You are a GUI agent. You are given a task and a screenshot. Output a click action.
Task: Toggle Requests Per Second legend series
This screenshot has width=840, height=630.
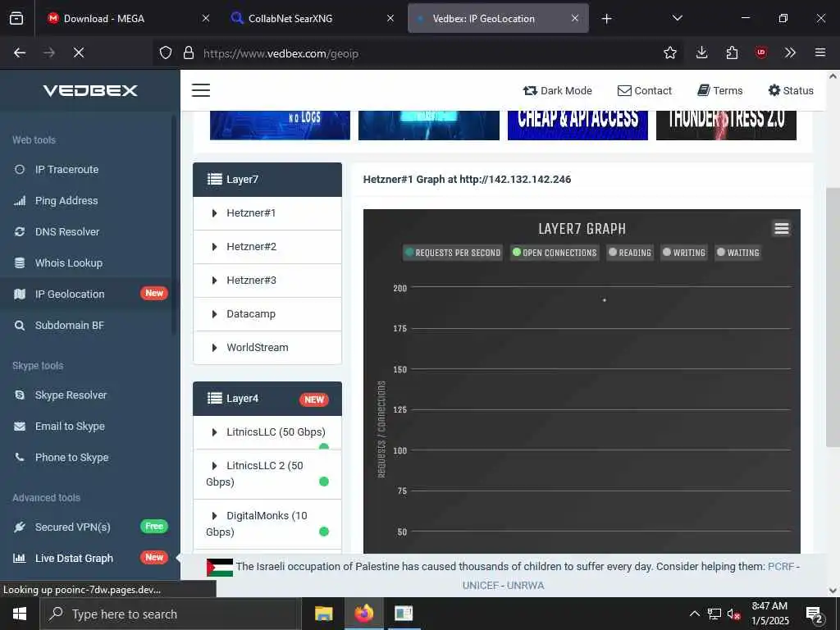click(453, 253)
